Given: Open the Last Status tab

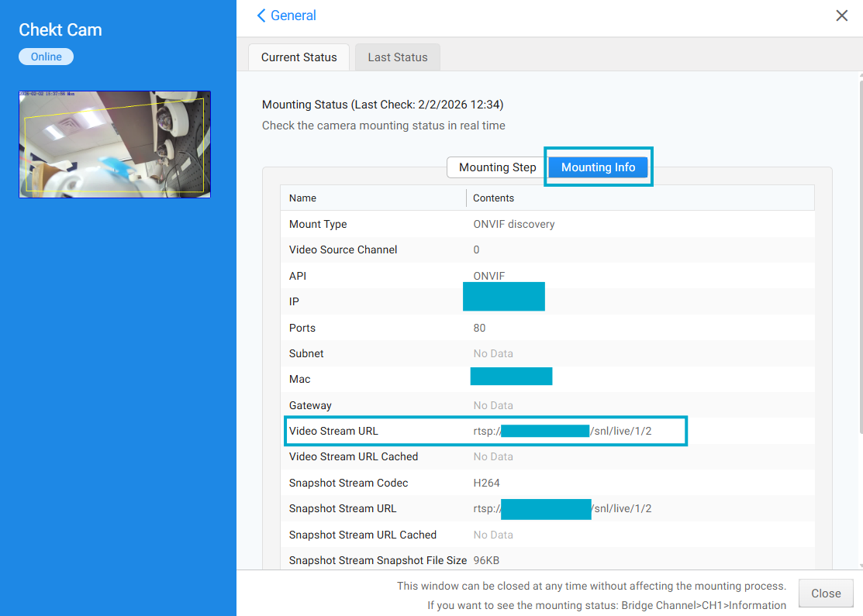Looking at the screenshot, I should [397, 57].
